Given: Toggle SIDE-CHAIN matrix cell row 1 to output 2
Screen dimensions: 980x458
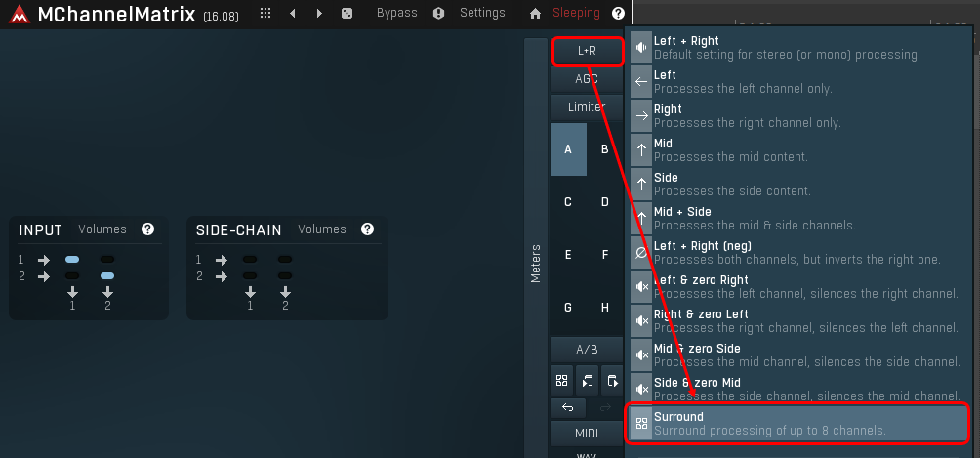Looking at the screenshot, I should point(285,259).
